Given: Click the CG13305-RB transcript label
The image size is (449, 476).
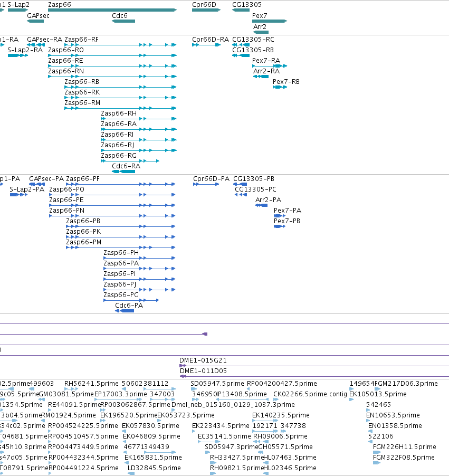Looking at the screenshot, I should [x=253, y=50].
